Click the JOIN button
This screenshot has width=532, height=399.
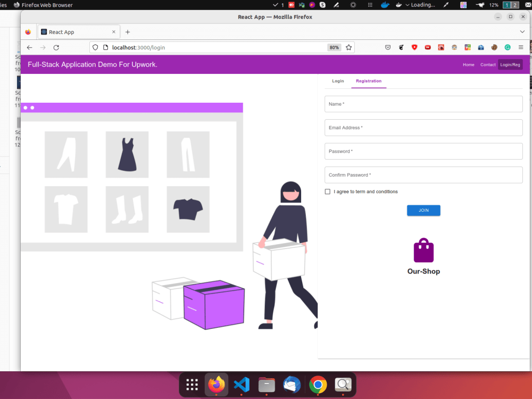click(x=423, y=210)
